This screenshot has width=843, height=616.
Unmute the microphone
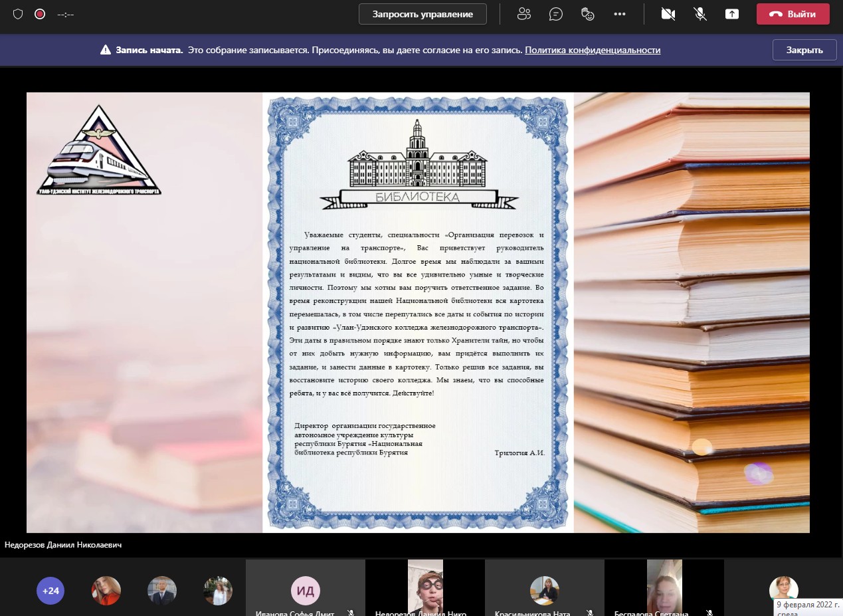(x=700, y=14)
